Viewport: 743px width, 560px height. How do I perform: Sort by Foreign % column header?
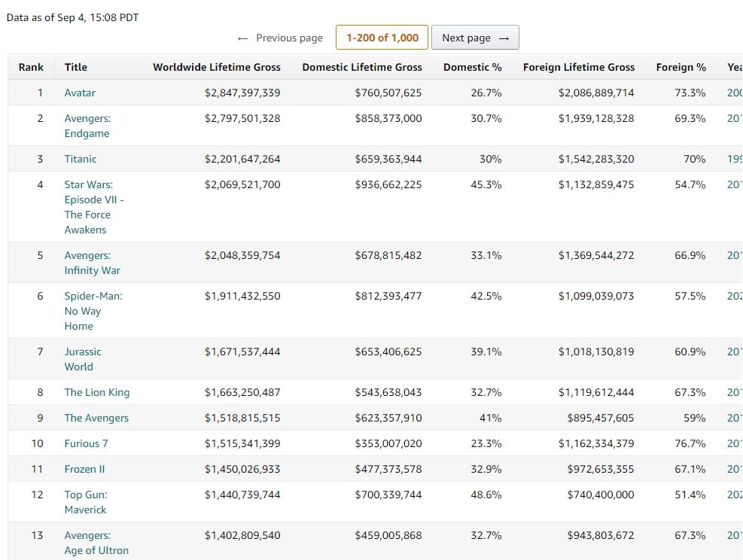click(x=681, y=67)
